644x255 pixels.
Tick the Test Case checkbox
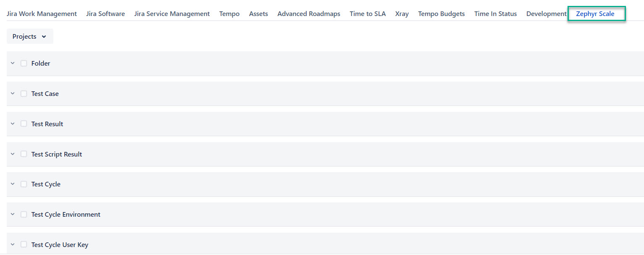point(24,93)
